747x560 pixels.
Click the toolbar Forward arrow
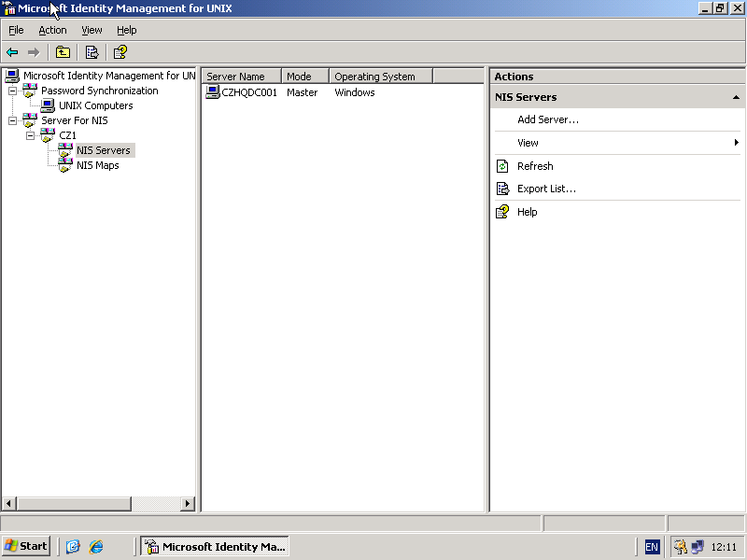pos(34,52)
